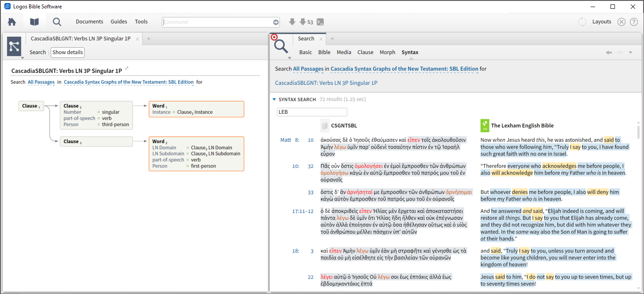Open the verse 22 reference

click(311, 277)
